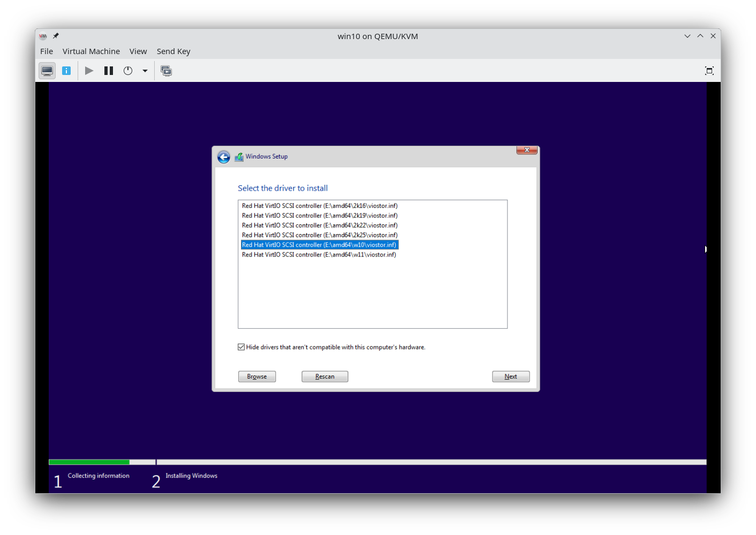756x535 pixels.
Task: Select the w11 viostor.inf driver
Action: [x=319, y=255]
